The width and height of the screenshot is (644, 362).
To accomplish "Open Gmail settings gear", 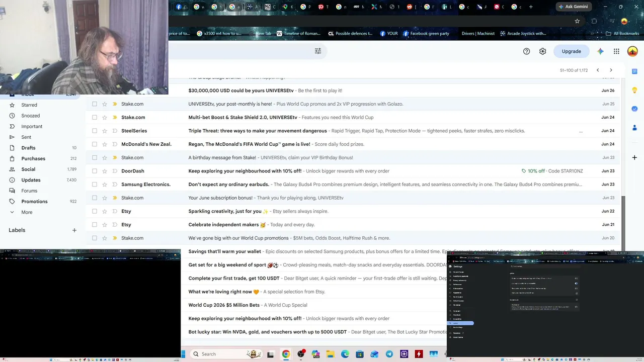I will pos(542,51).
